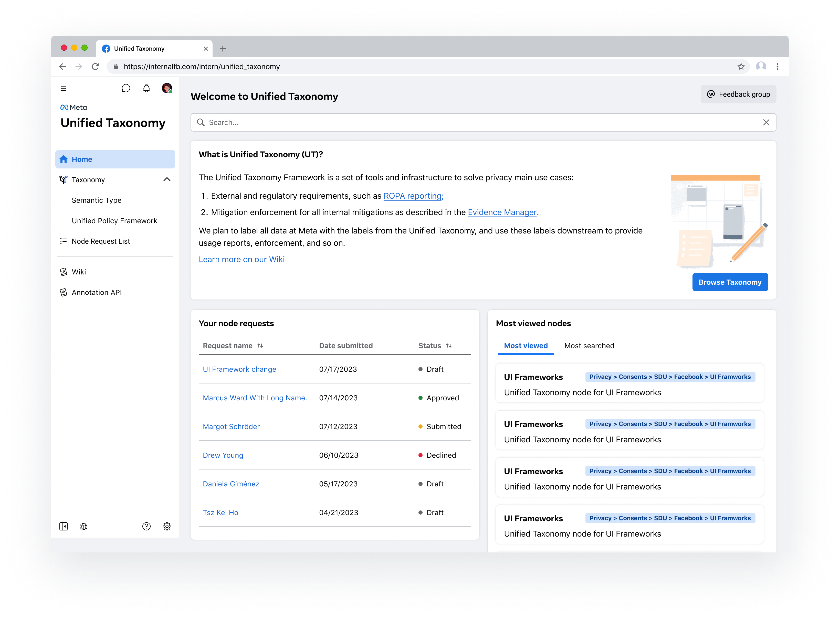Open the Evidence Manager link
Screen dimensions: 840x619
(x=502, y=212)
